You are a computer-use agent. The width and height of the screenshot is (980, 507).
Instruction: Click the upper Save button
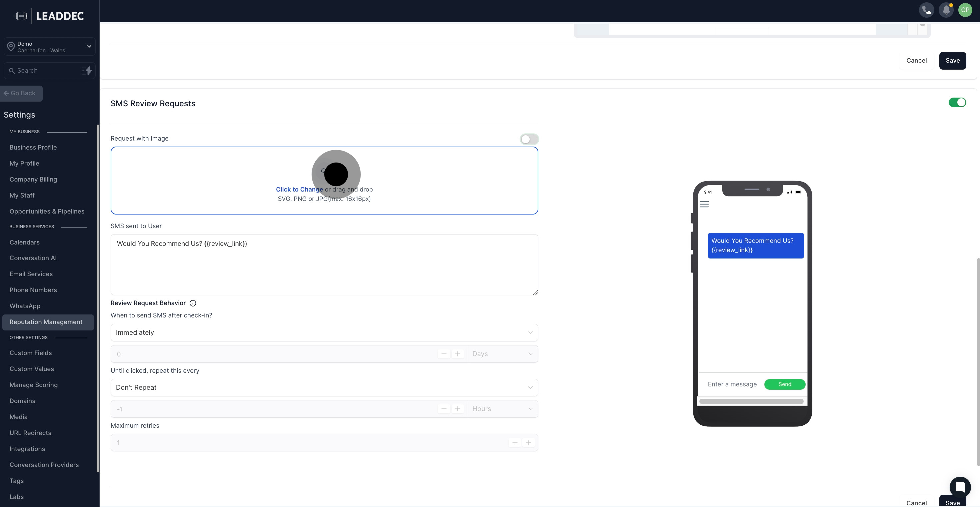pos(952,60)
